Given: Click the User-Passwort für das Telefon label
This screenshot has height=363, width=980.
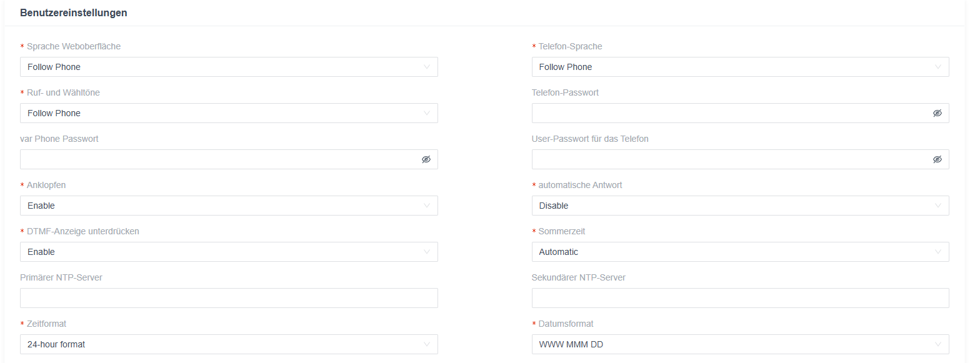Looking at the screenshot, I should click(x=590, y=139).
